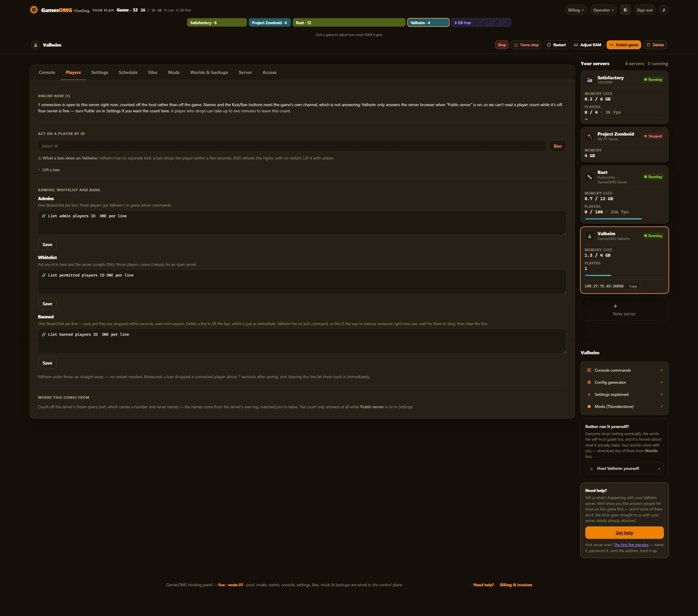
Task: Open the Worlds & backups tab
Action: coord(209,72)
